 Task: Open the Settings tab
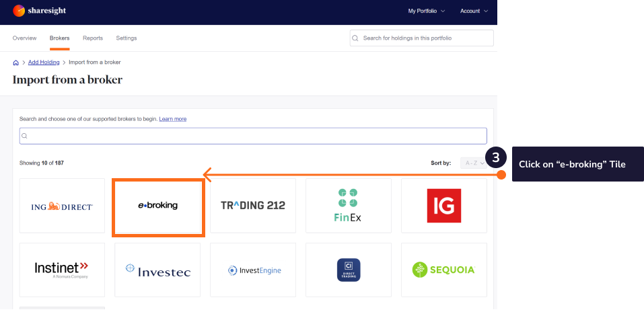coord(127,38)
